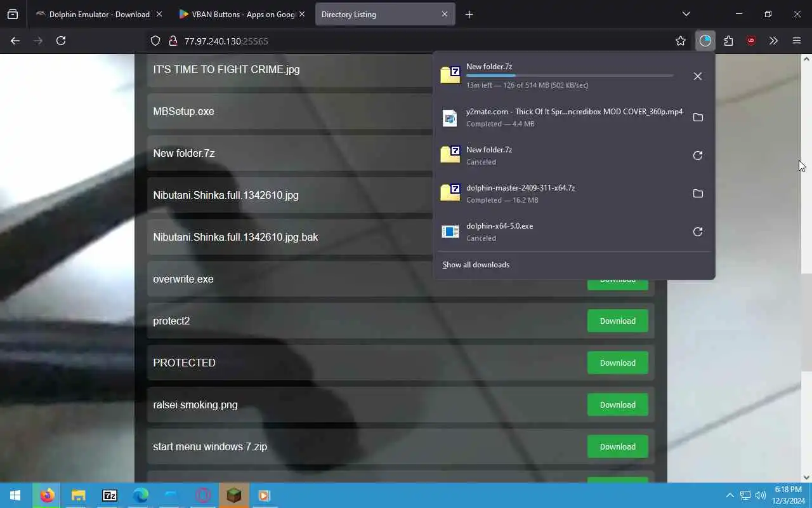The image size is (812, 508).
Task: Open 7-Zip from the taskbar
Action: click(x=109, y=495)
